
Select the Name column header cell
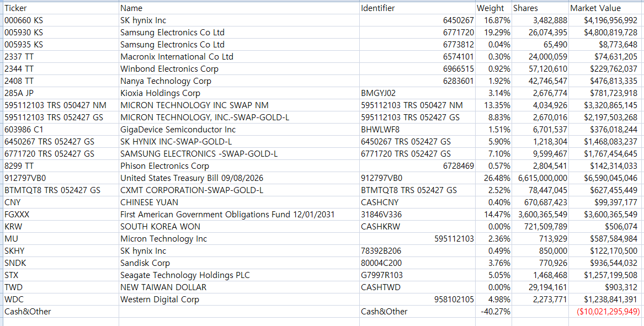(x=239, y=8)
